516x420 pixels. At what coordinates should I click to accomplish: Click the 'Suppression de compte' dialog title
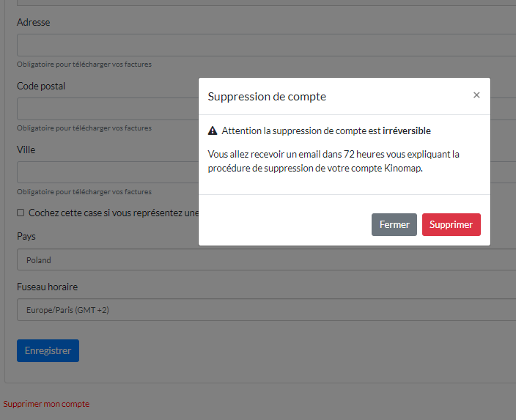click(x=267, y=97)
